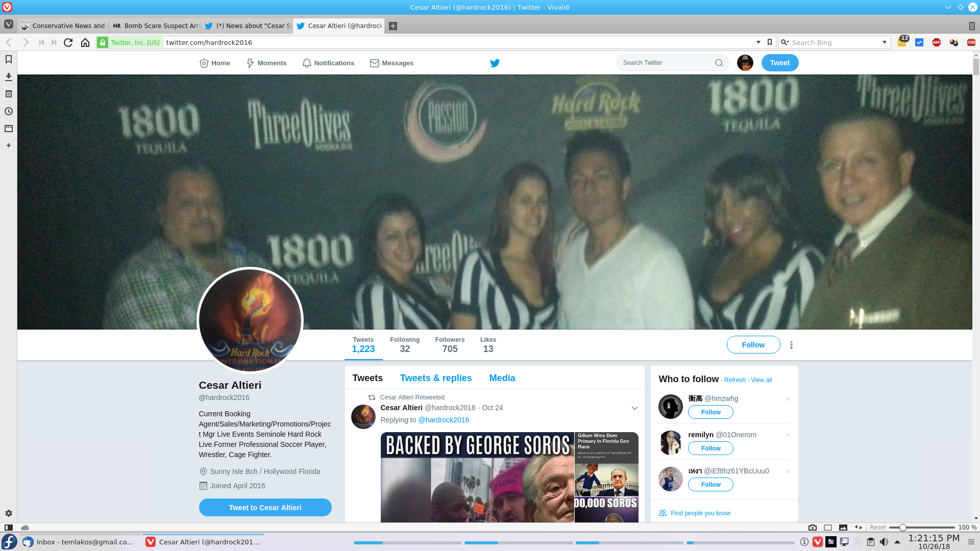Open the Notes side panel

click(x=9, y=94)
